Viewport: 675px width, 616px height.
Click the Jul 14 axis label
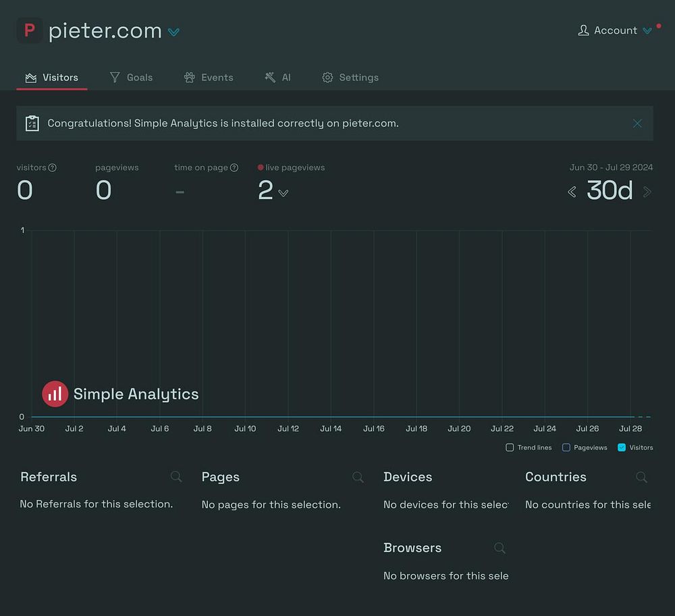pos(331,429)
